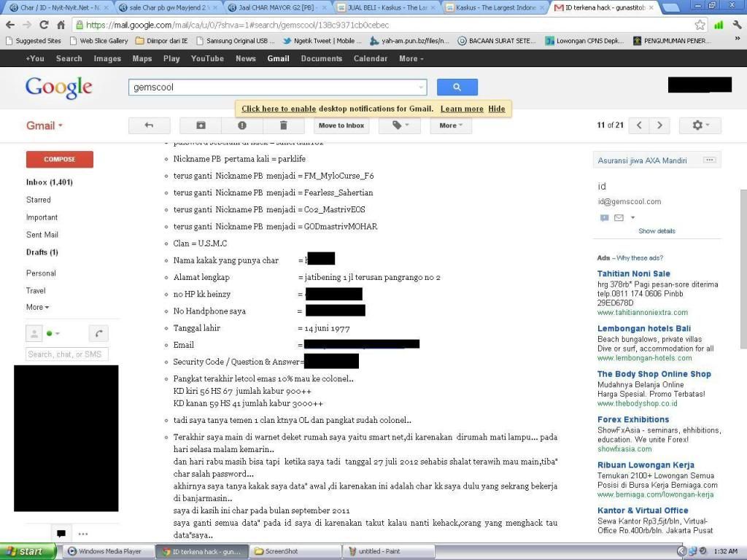Expand search options arrow in search box
Viewport: 747px width, 560px height.
point(421,87)
